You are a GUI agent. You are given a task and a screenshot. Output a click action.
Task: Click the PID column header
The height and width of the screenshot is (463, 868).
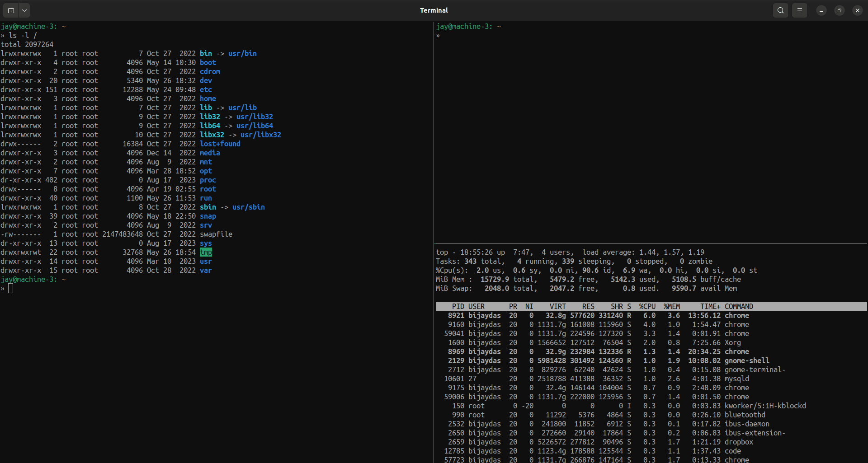pos(458,306)
